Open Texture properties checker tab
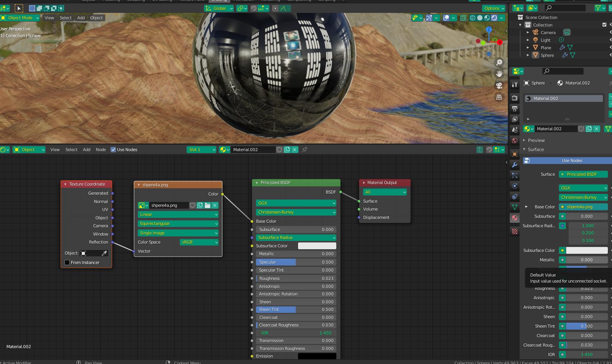This screenshot has width=612, height=364. pyautogui.click(x=514, y=231)
